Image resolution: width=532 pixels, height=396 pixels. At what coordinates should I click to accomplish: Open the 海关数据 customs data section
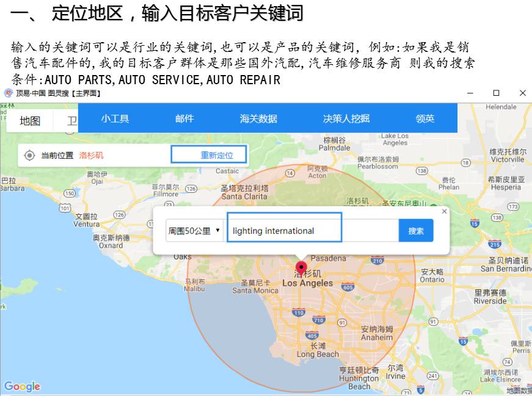point(259,118)
